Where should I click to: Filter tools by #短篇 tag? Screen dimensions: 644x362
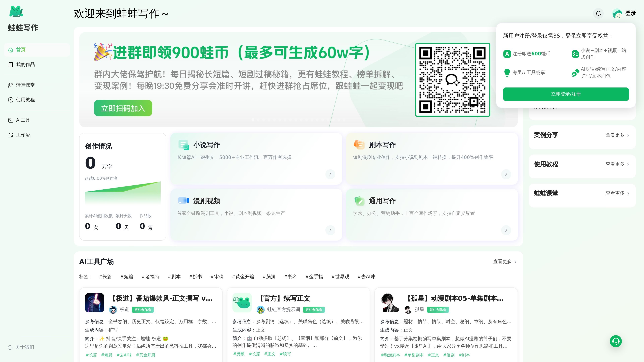tap(126, 277)
